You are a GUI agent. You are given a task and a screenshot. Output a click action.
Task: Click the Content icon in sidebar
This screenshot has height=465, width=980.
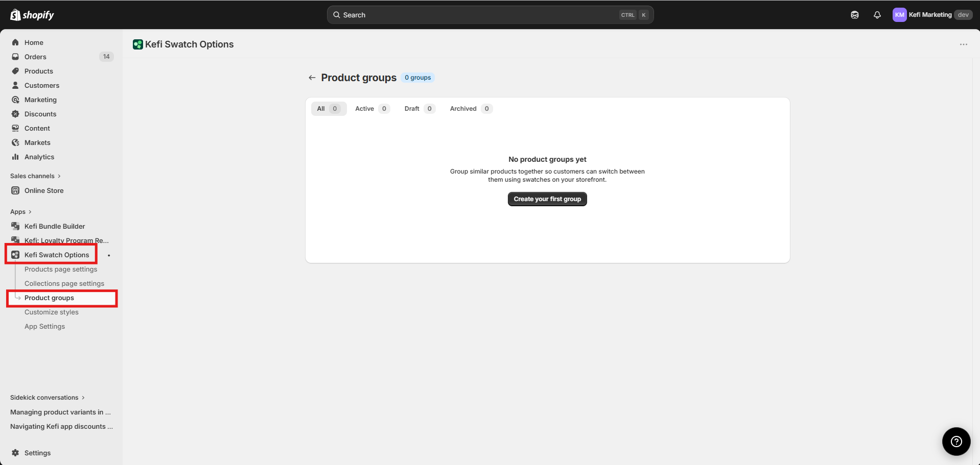pyautogui.click(x=15, y=128)
